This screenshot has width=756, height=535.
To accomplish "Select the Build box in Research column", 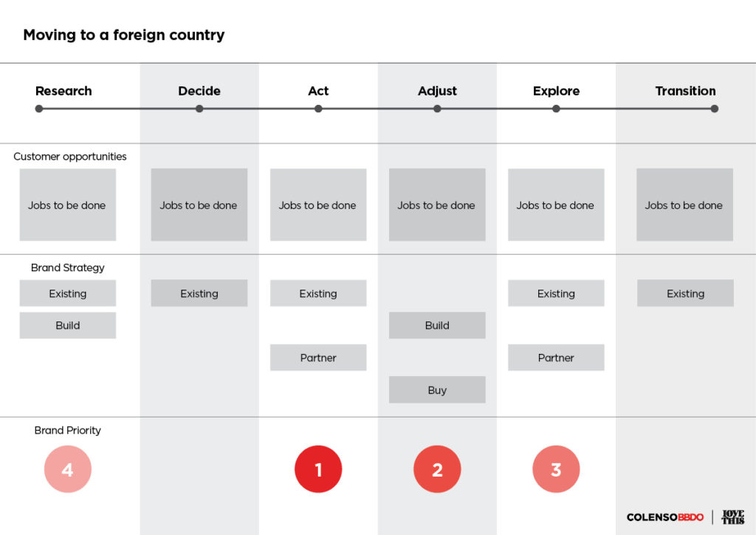I will tap(67, 325).
